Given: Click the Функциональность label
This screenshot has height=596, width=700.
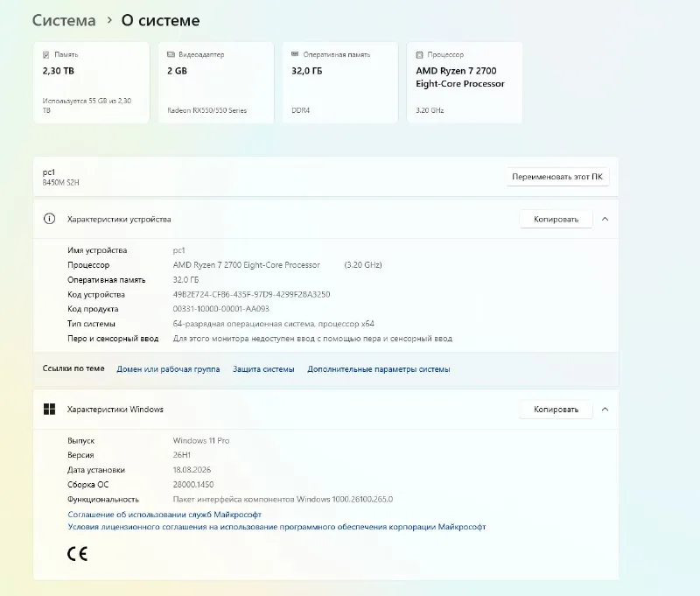Looking at the screenshot, I should click(103, 499).
